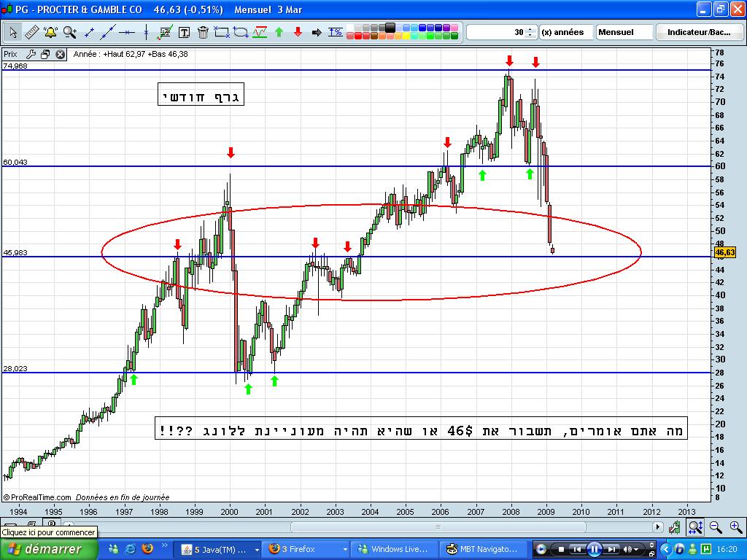Open the 3 Firefox taskbar group
Viewport: 747px width, 560px height.
click(307, 549)
